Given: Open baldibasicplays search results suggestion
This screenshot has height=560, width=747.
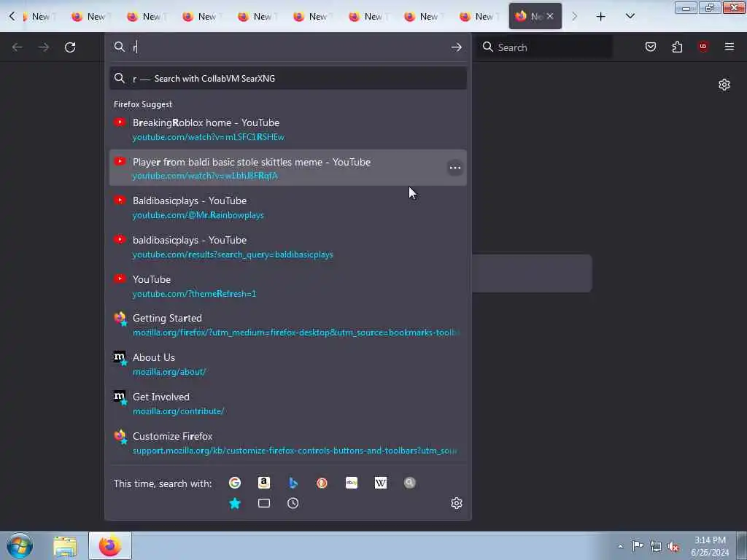Looking at the screenshot, I should click(287, 246).
